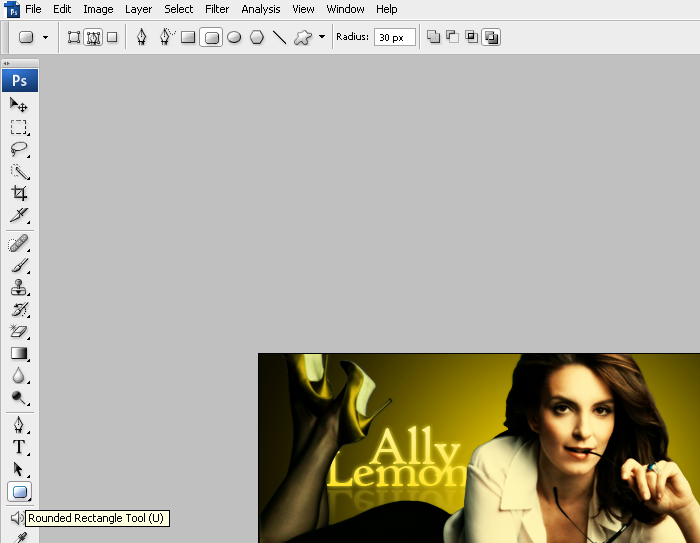Select Intersect path areas
This screenshot has width=700, height=543.
pos(471,37)
